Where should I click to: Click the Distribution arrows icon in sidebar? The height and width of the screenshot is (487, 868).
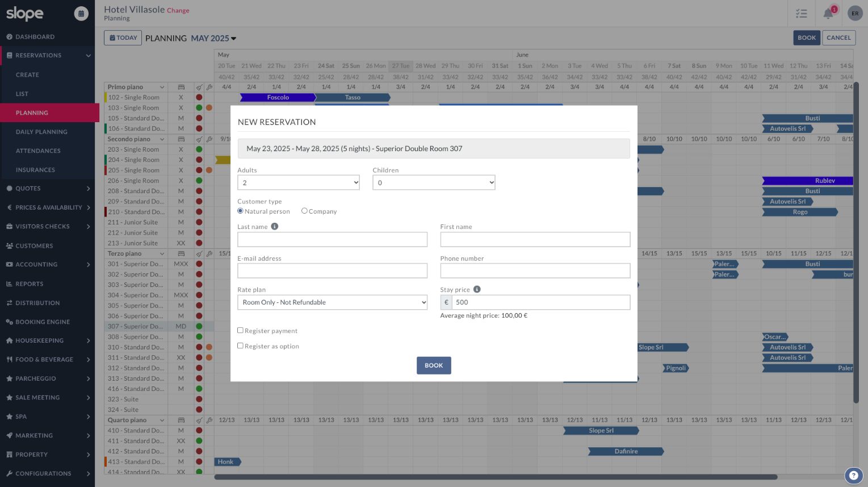[x=9, y=303]
